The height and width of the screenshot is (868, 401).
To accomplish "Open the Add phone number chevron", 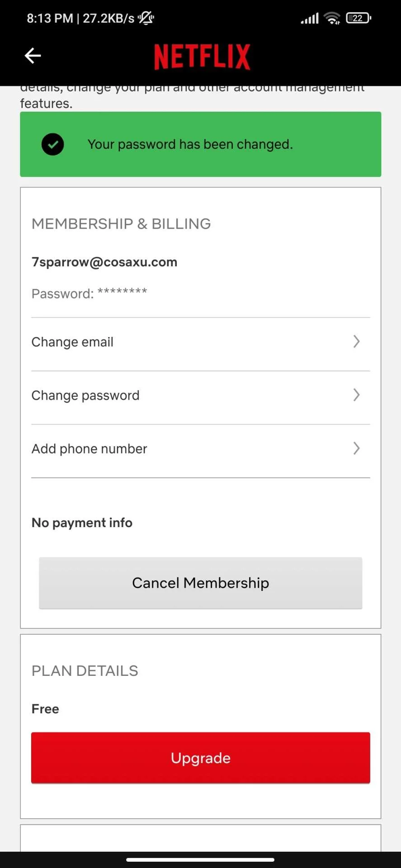I will coord(356,448).
